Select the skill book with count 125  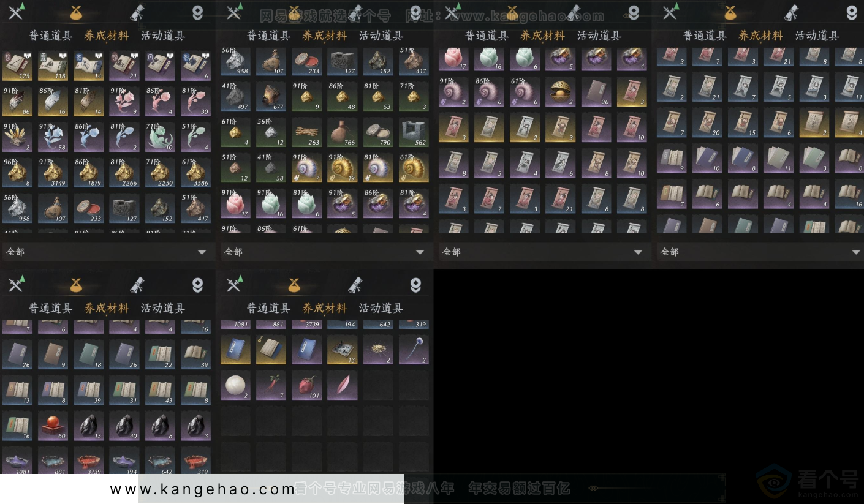click(17, 66)
